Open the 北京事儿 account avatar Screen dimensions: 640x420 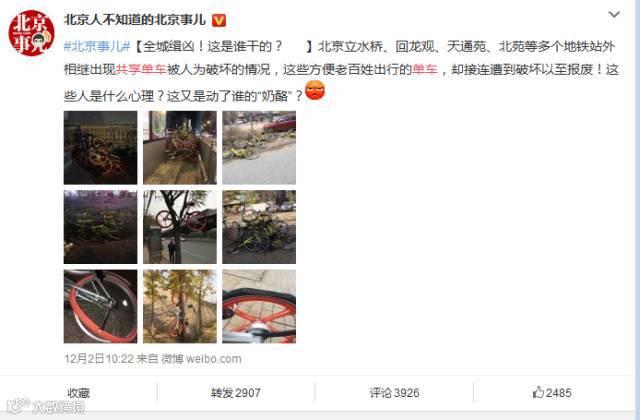32,33
